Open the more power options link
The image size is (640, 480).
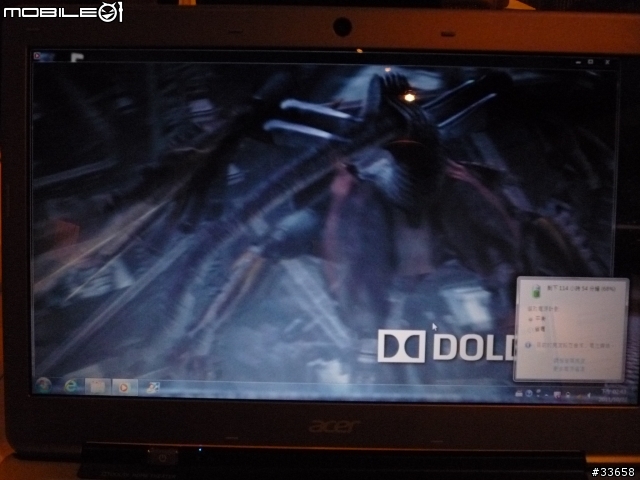[x=569, y=369]
